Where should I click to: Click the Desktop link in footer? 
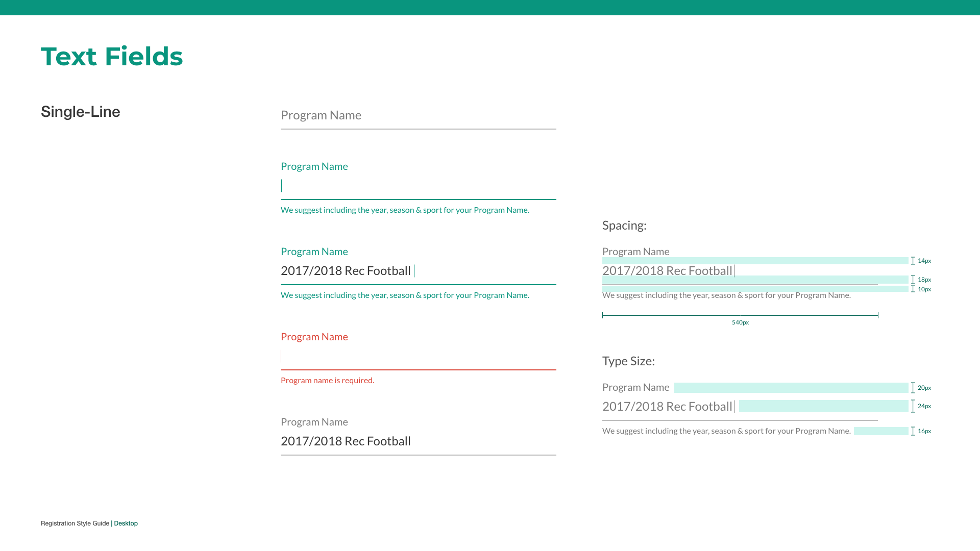coord(126,523)
